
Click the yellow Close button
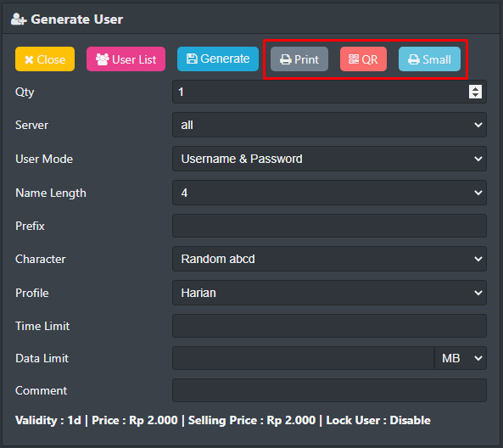(45, 59)
